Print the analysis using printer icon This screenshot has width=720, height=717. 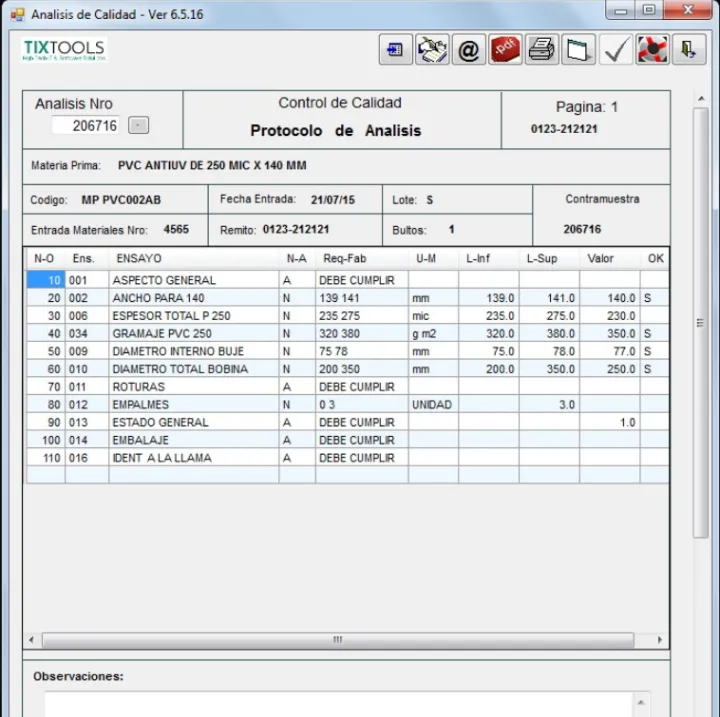click(542, 50)
